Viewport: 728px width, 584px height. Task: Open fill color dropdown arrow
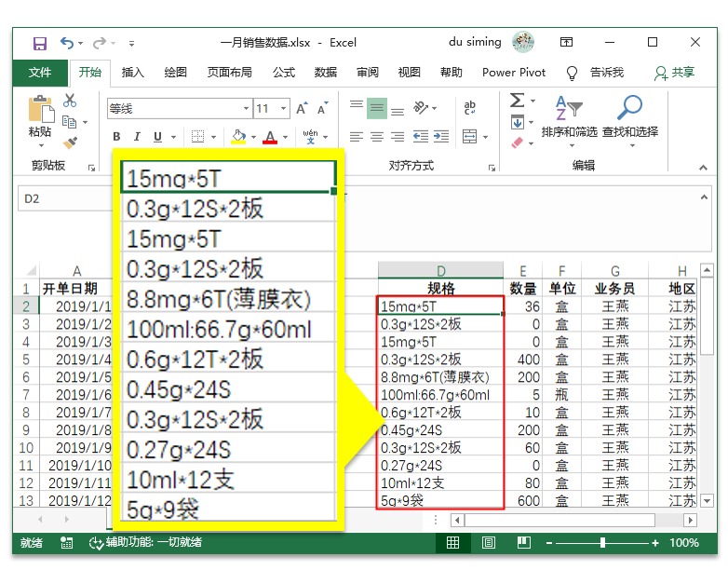pos(253,137)
